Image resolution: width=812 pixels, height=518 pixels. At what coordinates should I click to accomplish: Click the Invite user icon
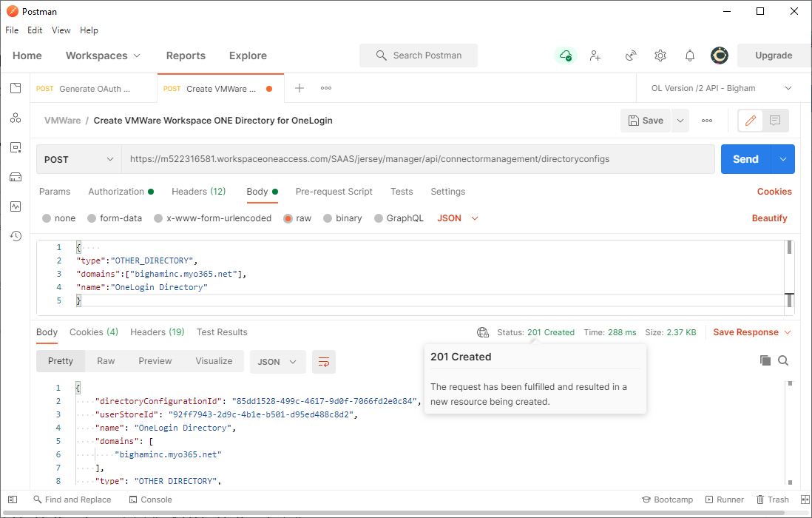pyautogui.click(x=595, y=55)
